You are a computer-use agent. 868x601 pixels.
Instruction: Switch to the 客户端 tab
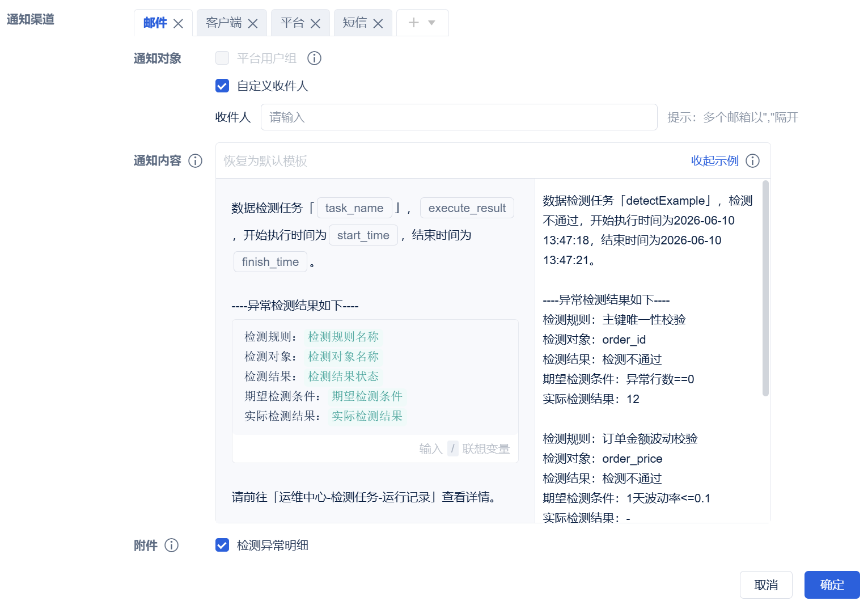(223, 23)
